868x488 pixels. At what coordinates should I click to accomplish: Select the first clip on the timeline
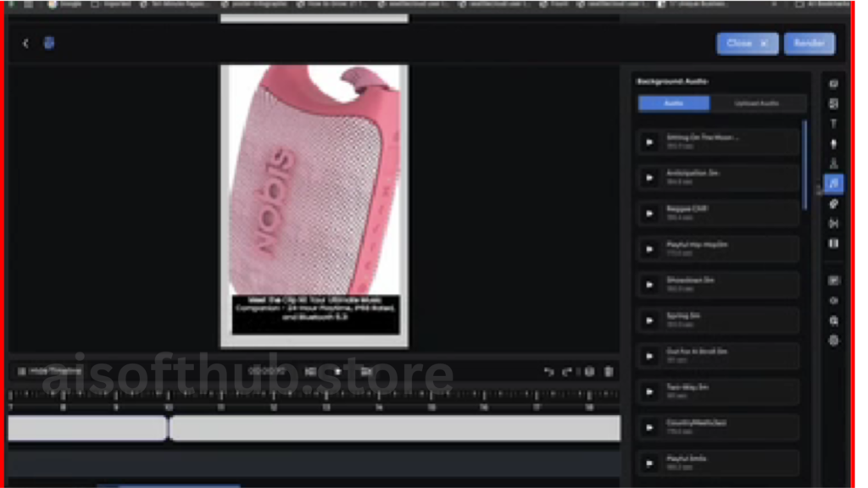tap(86, 429)
